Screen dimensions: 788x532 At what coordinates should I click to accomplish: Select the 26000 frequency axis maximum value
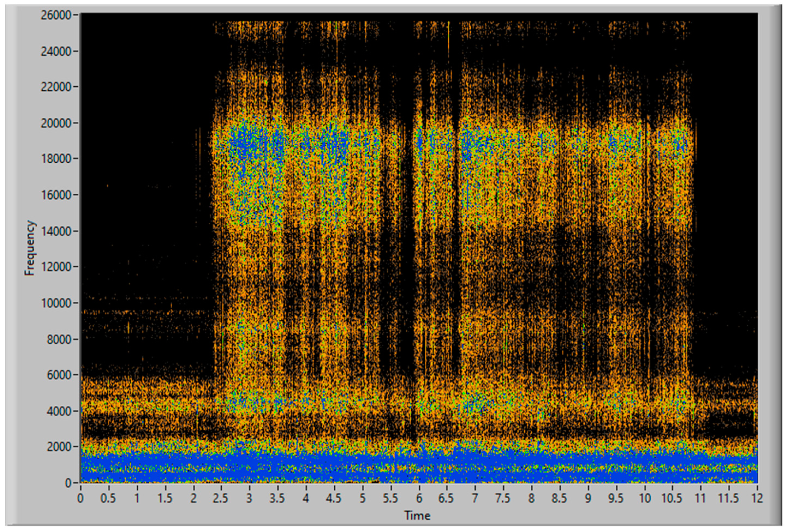(56, 15)
